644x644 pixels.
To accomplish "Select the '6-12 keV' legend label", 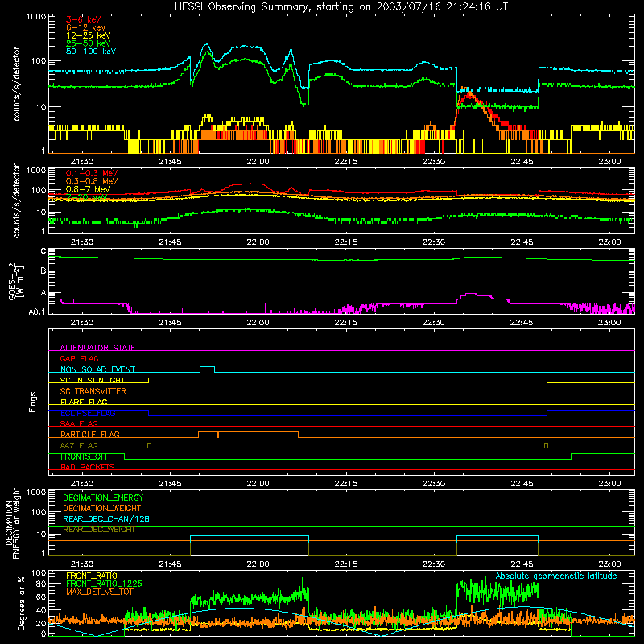I will pyautogui.click(x=86, y=27).
